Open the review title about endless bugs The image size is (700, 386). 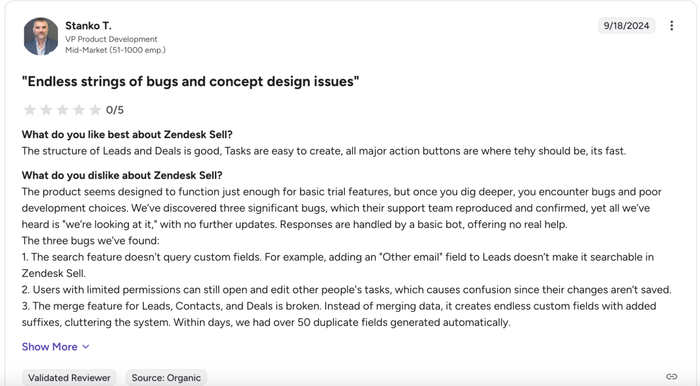pos(191,82)
